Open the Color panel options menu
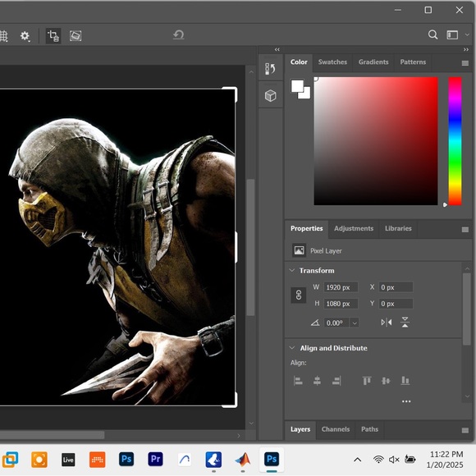 [465, 63]
